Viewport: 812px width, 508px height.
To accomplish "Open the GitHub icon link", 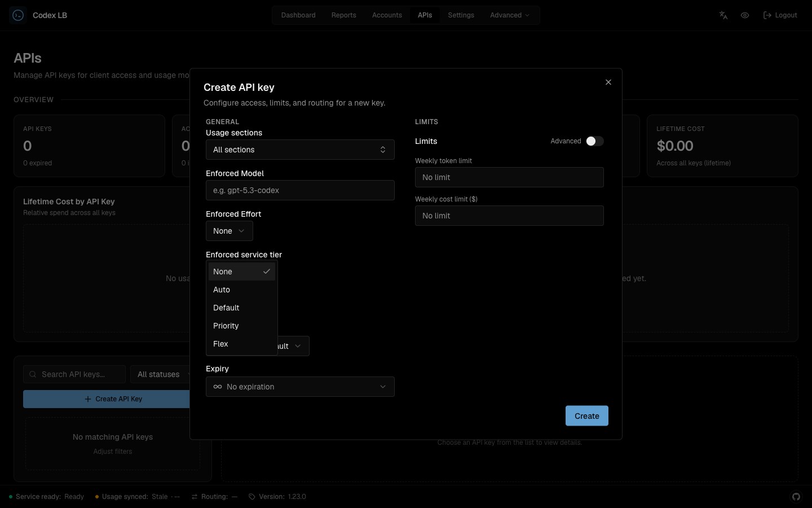I will click(796, 497).
